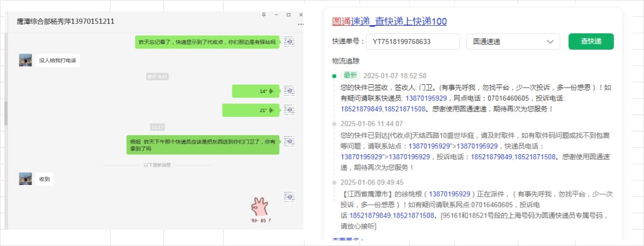Expand the 圆通速递 courier company dropdown
The height and width of the screenshot is (246, 644).
point(513,42)
